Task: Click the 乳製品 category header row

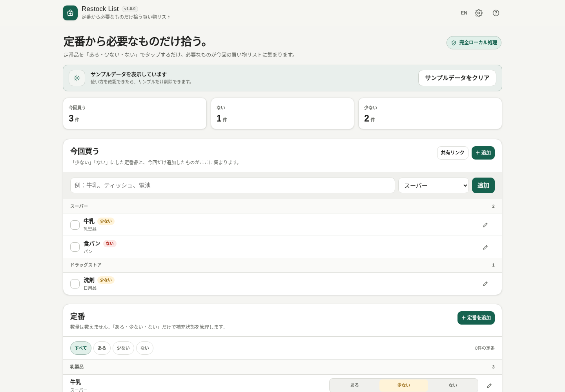Action: [x=282, y=367]
